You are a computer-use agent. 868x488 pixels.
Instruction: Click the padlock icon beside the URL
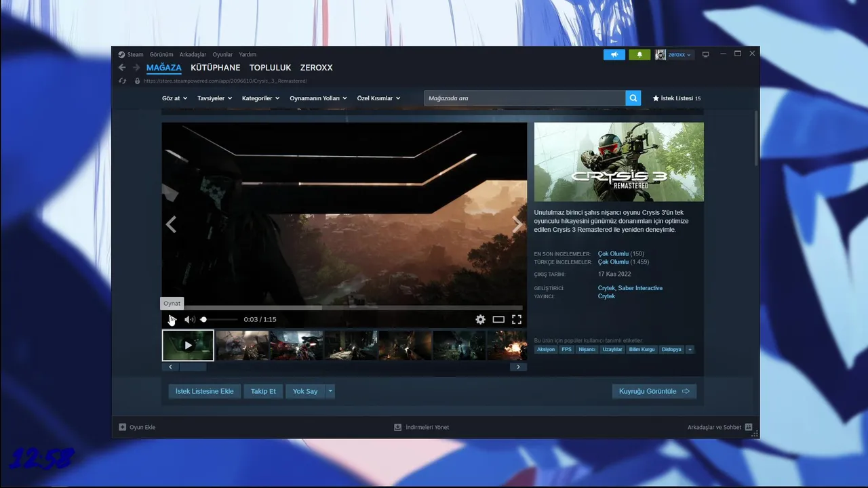pyautogui.click(x=137, y=81)
